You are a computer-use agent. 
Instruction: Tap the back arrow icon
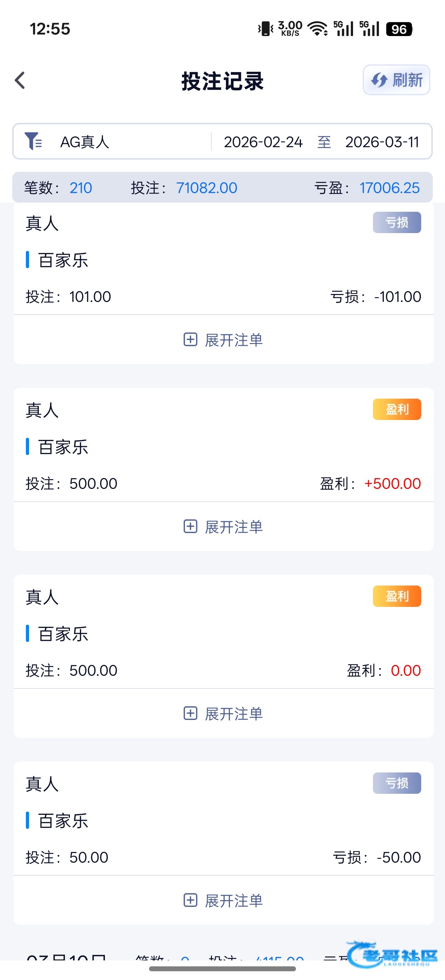[x=20, y=80]
